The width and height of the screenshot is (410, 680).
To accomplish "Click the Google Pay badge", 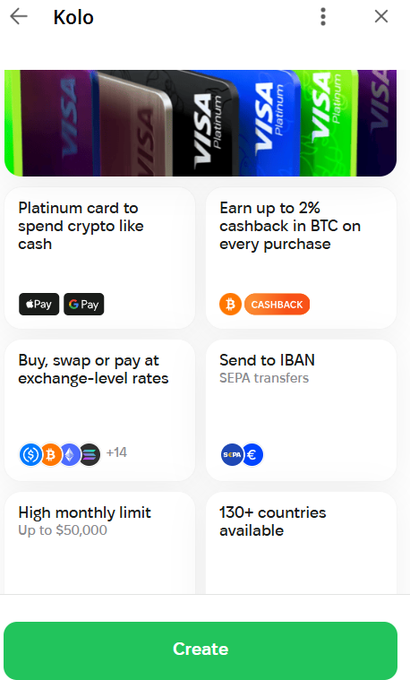I will 84,304.
